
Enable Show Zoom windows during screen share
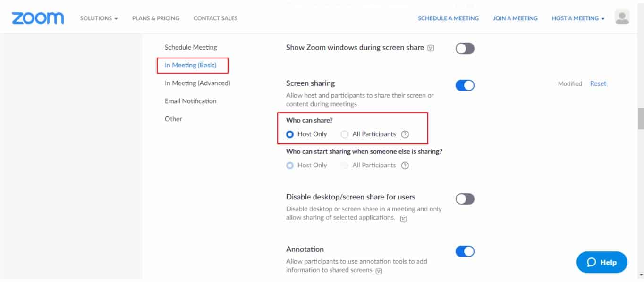point(465,49)
